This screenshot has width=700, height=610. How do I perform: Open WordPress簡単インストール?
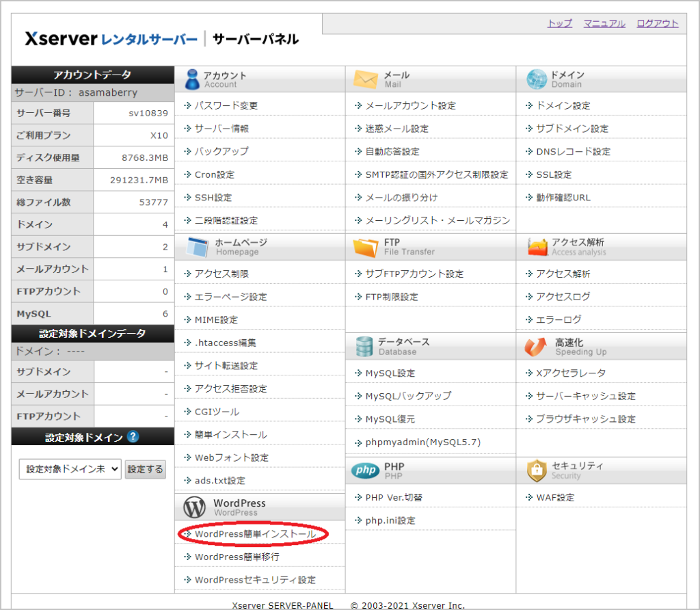[x=256, y=534]
